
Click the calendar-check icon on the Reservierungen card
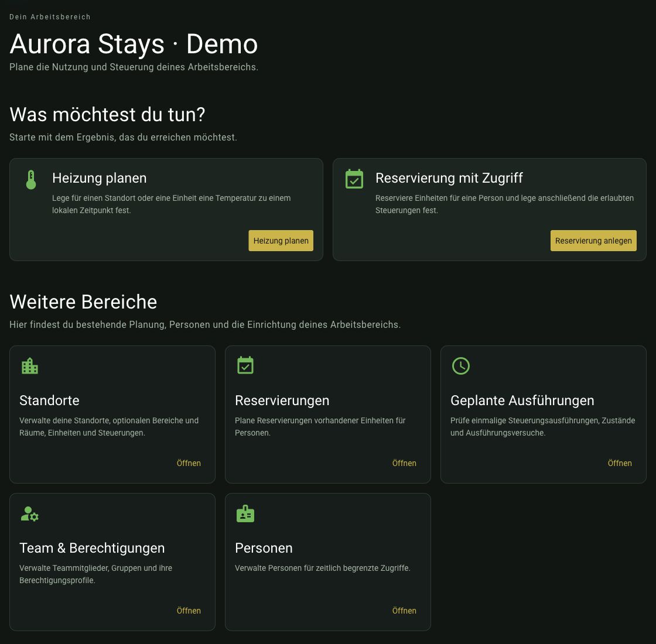pyautogui.click(x=245, y=365)
